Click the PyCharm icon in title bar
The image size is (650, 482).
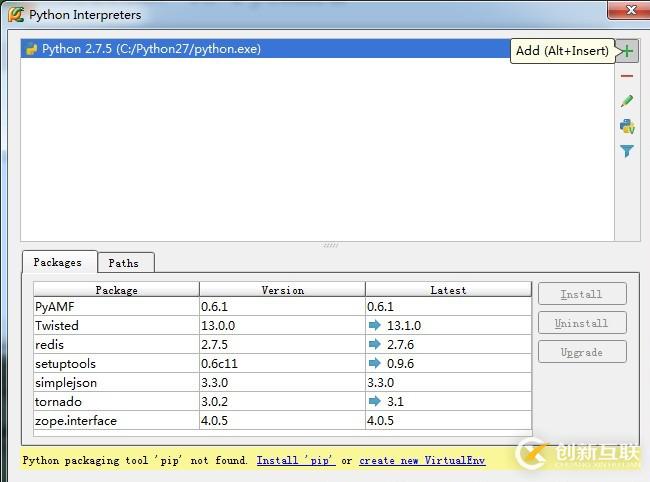coord(15,15)
